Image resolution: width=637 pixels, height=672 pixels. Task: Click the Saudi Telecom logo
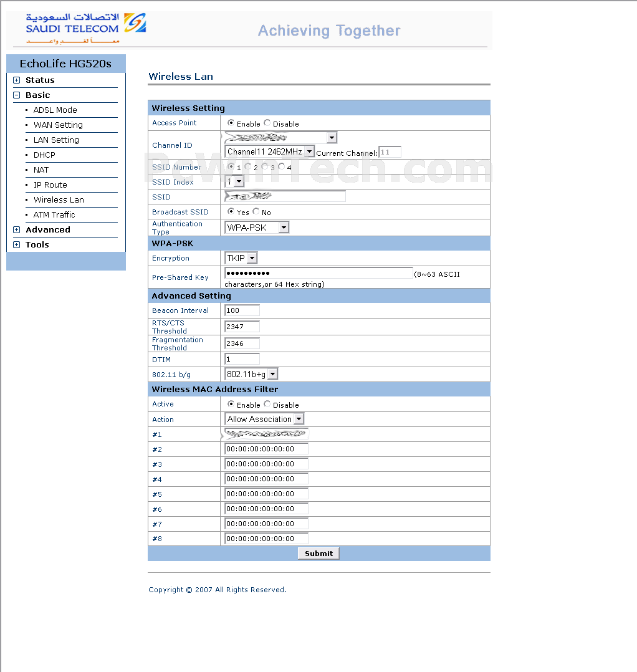click(85, 28)
